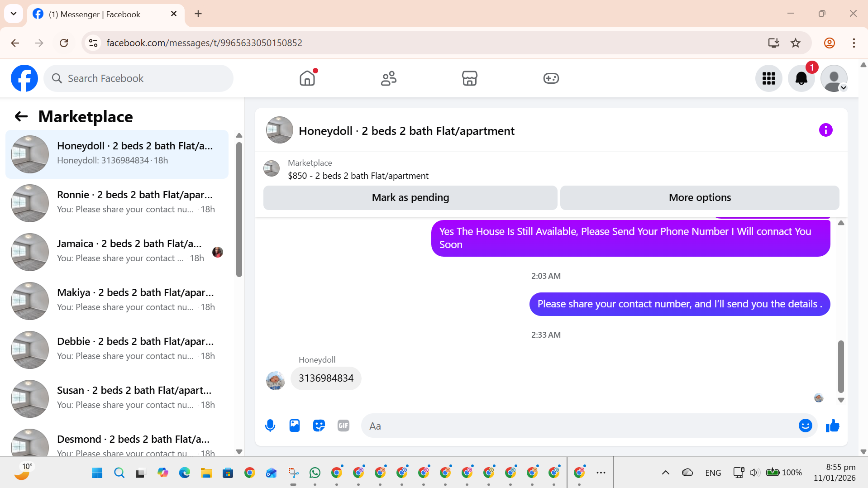Viewport: 868px width, 488px height.
Task: Go back using the Marketplace arrow
Action: tap(21, 117)
